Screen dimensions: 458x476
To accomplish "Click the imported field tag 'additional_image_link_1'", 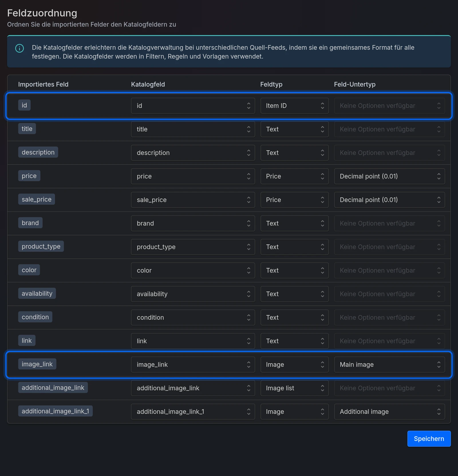I will click(55, 411).
